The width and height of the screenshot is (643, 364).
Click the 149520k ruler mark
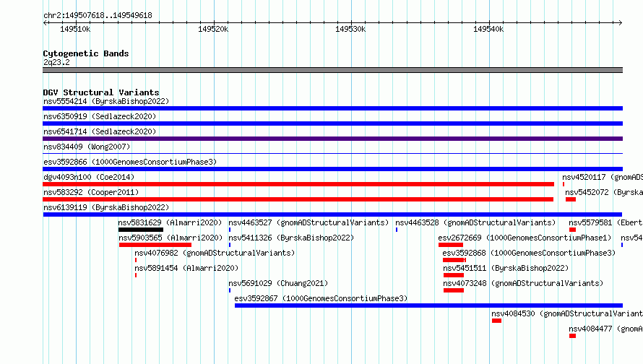pos(213,29)
